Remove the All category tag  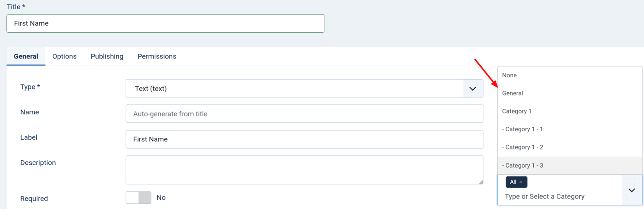pos(520,182)
